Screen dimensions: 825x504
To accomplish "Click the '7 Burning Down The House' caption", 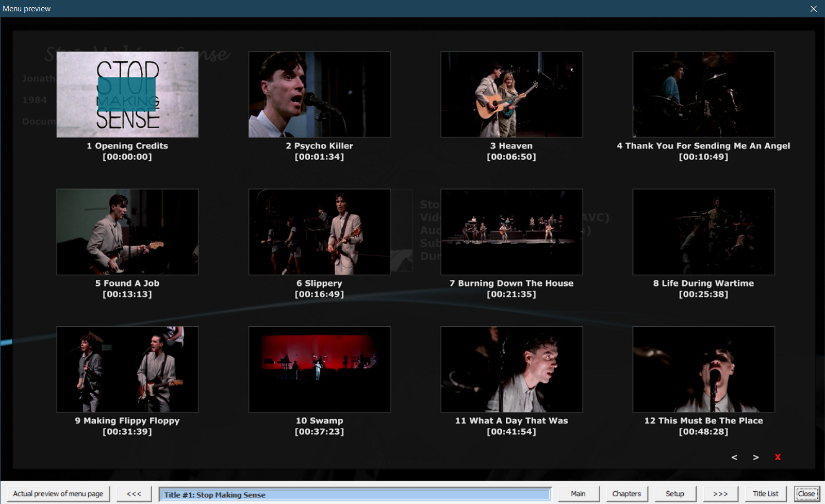I will (x=511, y=283).
